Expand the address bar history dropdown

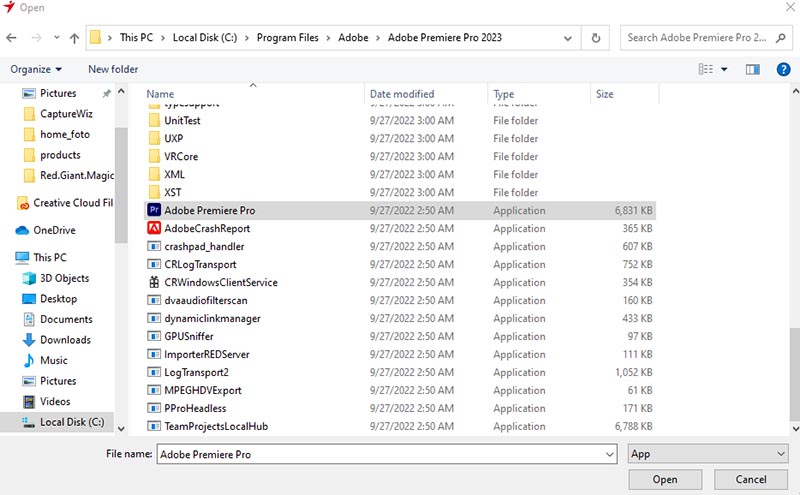567,38
